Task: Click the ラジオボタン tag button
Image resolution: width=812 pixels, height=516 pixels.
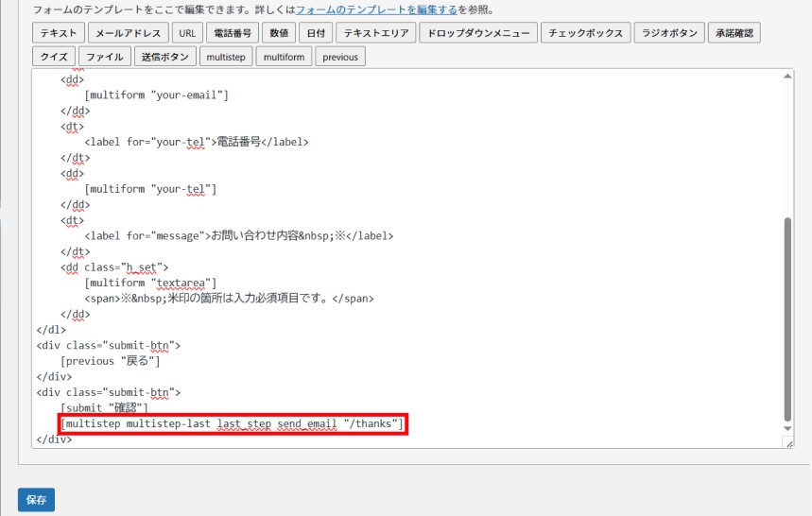Action: tap(669, 33)
